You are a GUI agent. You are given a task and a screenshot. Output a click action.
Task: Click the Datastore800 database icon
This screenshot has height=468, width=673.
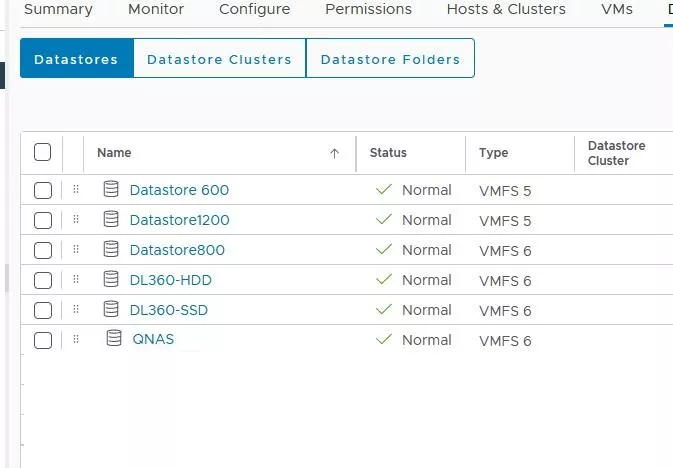(x=111, y=249)
